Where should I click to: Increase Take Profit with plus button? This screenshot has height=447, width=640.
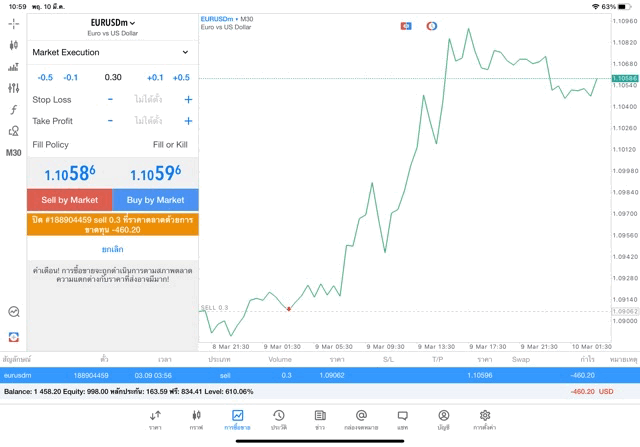pyautogui.click(x=188, y=121)
